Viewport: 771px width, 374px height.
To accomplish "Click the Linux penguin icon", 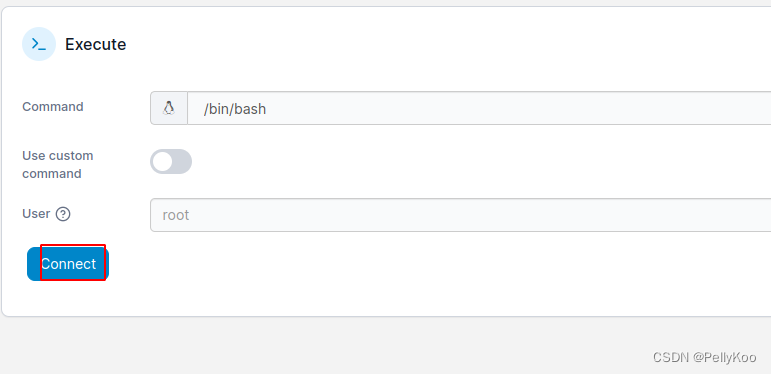I will point(169,108).
